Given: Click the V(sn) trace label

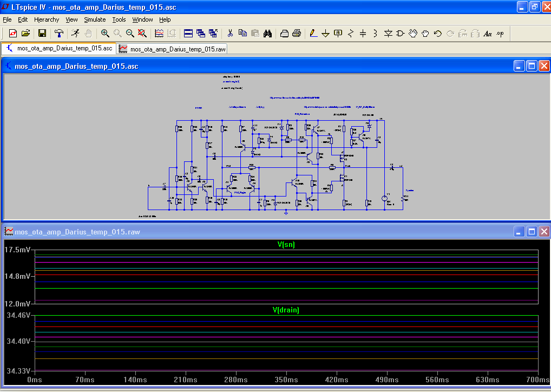Looking at the screenshot, I should 286,244.
